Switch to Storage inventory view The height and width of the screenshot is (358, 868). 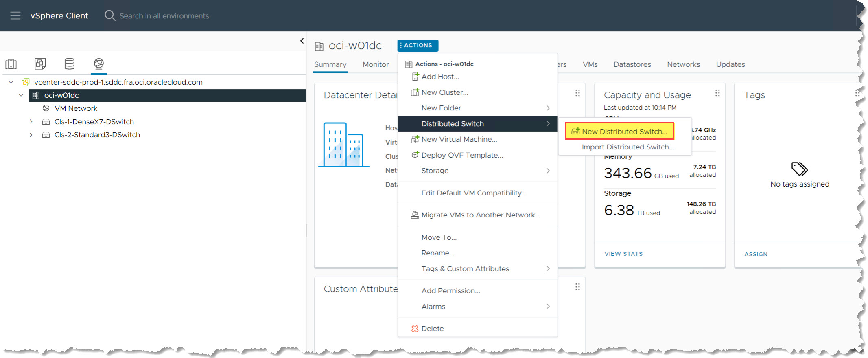70,64
